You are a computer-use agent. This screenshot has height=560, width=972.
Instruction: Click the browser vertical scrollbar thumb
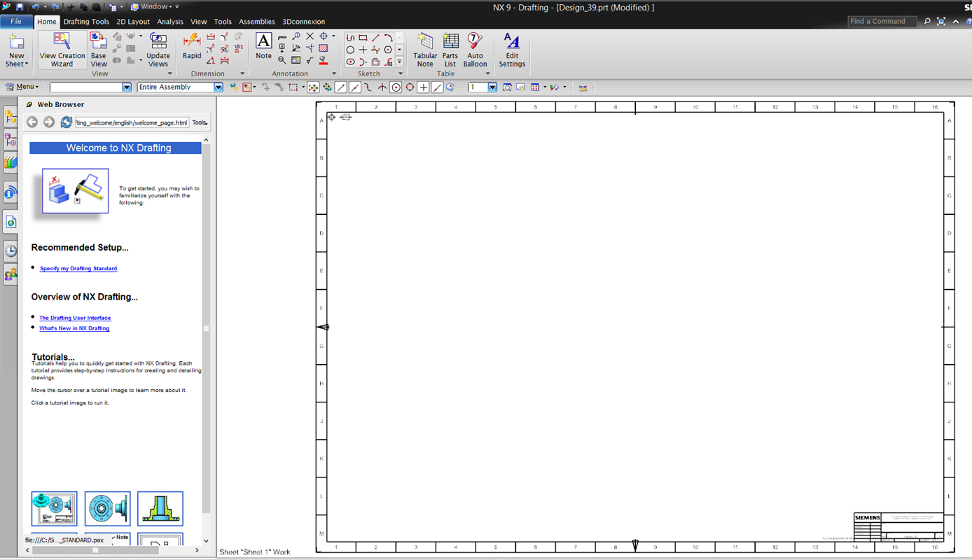[206, 328]
